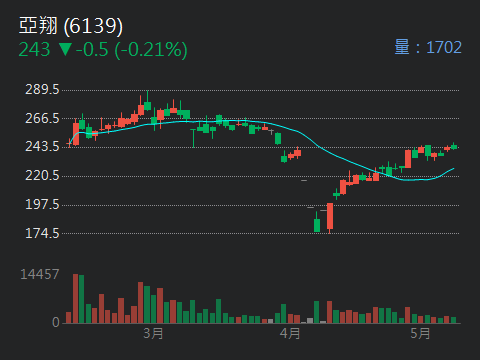Click the cyan moving average line end
The image size is (480, 360).
(453, 169)
